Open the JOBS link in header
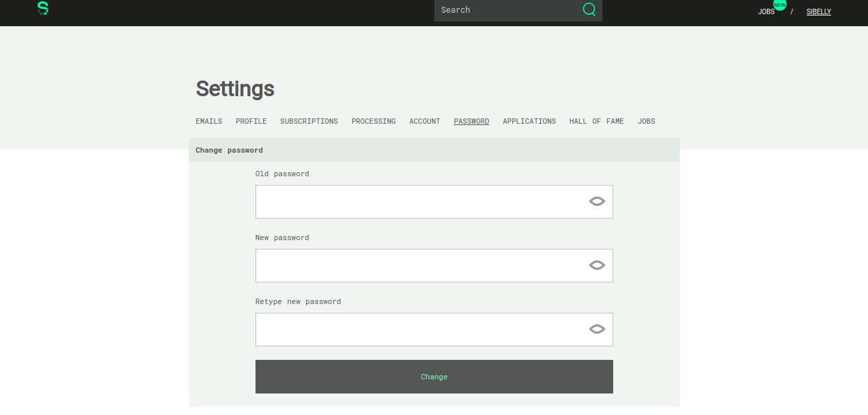Image resolution: width=868 pixels, height=415 pixels. point(766,11)
